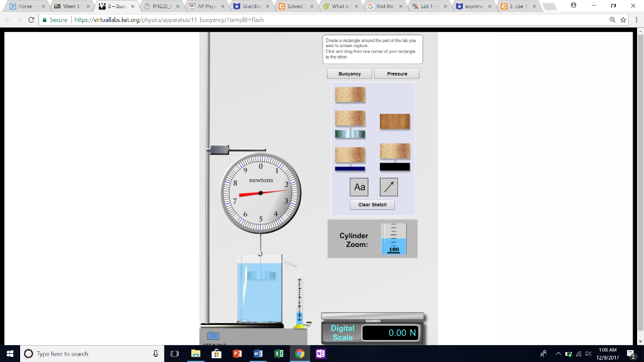
Task: Click the red valve at cylinder base
Action: [x=309, y=322]
